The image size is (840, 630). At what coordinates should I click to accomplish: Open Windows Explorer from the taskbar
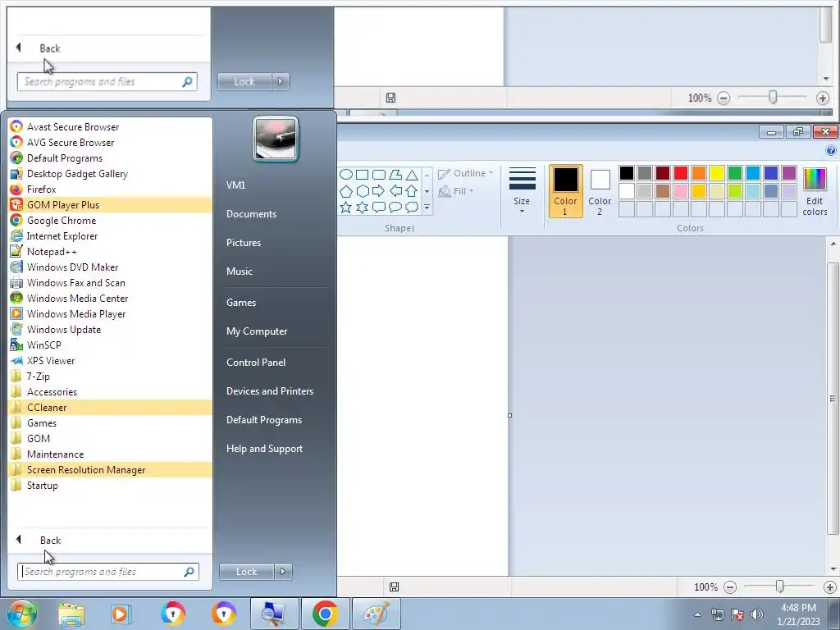pos(71,614)
